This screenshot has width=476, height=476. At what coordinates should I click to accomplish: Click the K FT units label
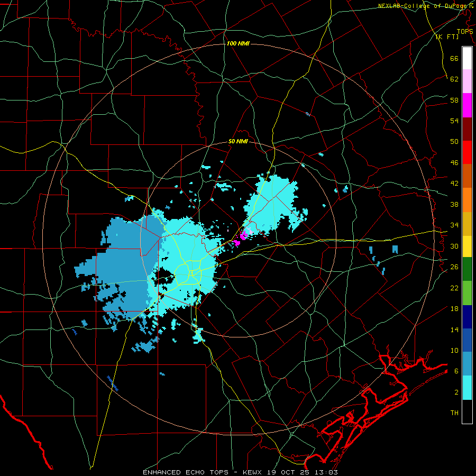[447, 36]
